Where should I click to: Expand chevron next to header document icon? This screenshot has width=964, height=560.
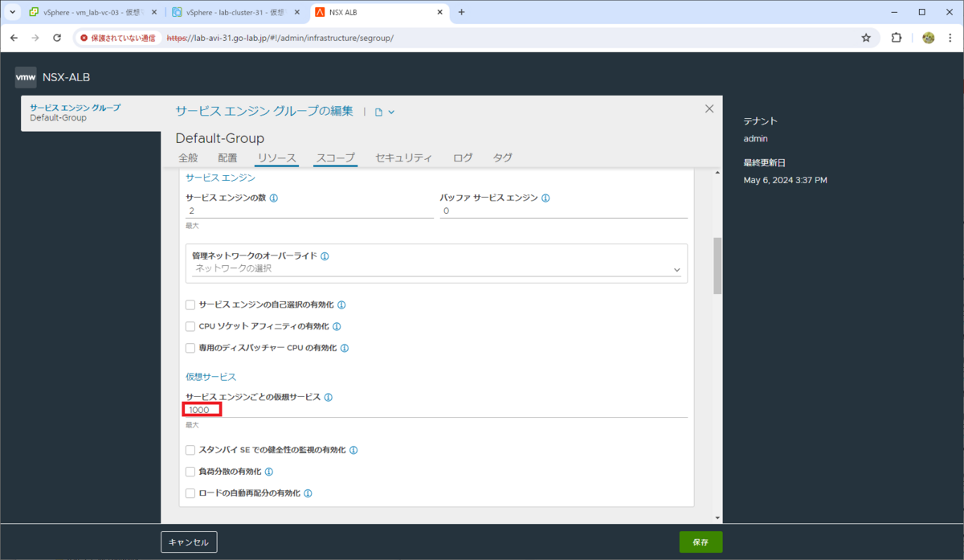(x=391, y=112)
